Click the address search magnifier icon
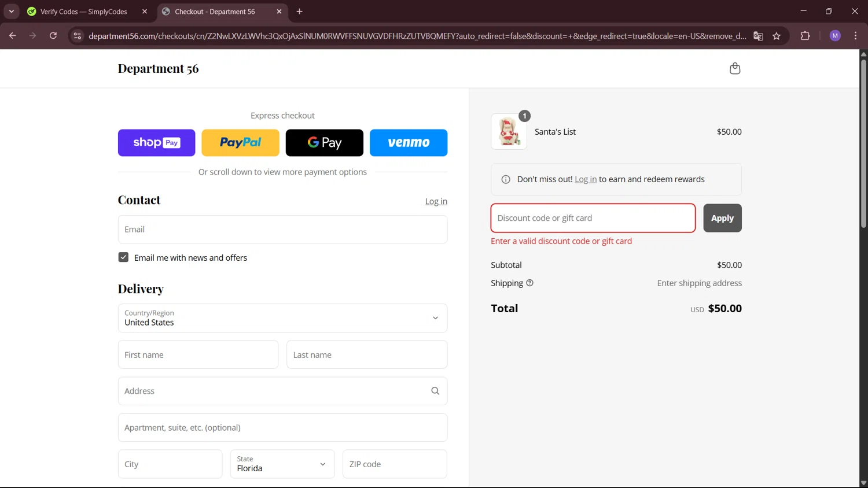This screenshot has height=488, width=868. pyautogui.click(x=435, y=391)
